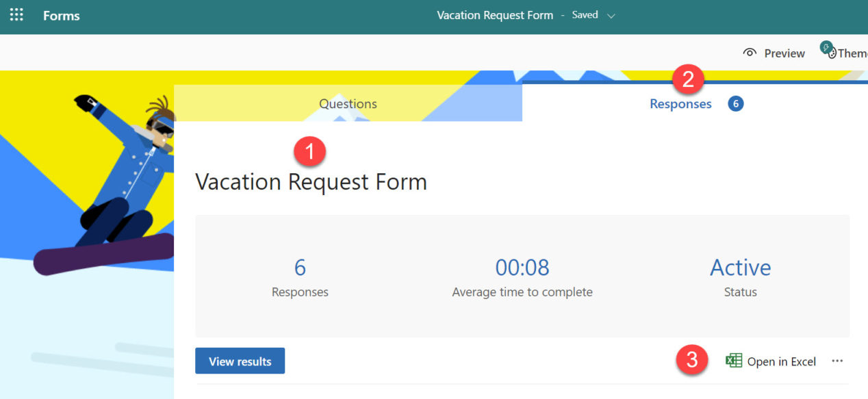Click the Preview eye icon
868x399 pixels.
tap(751, 53)
